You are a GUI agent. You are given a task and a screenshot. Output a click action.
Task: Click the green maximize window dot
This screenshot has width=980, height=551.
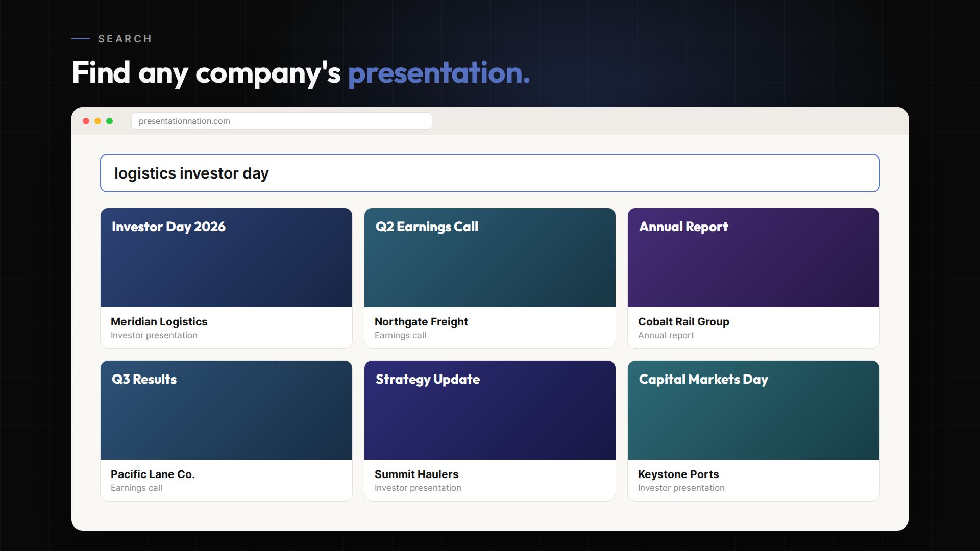[109, 121]
